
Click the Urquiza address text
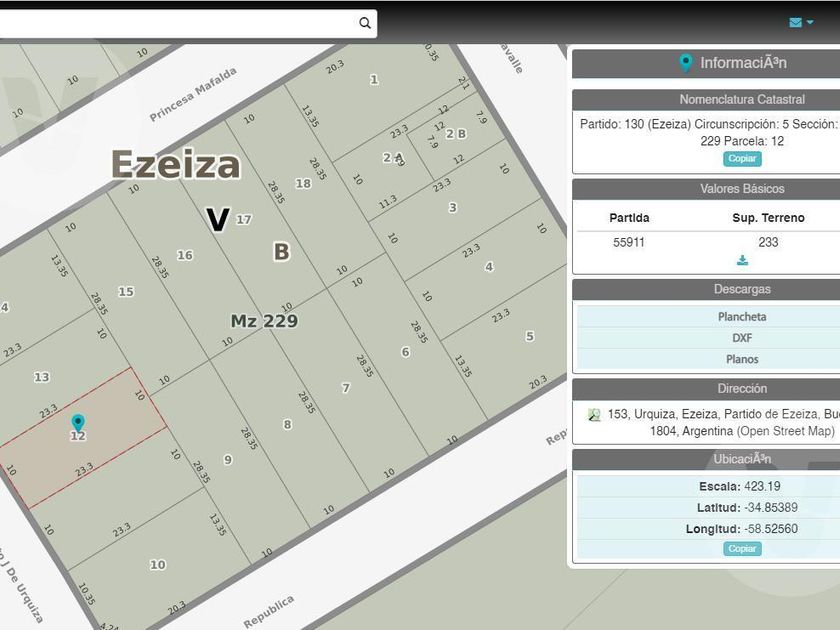pyautogui.click(x=724, y=422)
